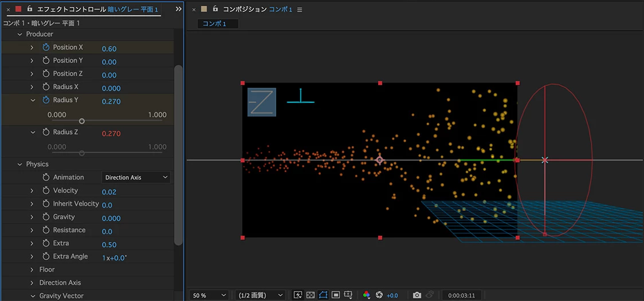The height and width of the screenshot is (301, 644).
Task: Toggle stopwatch for Position X
Action: click(x=46, y=47)
